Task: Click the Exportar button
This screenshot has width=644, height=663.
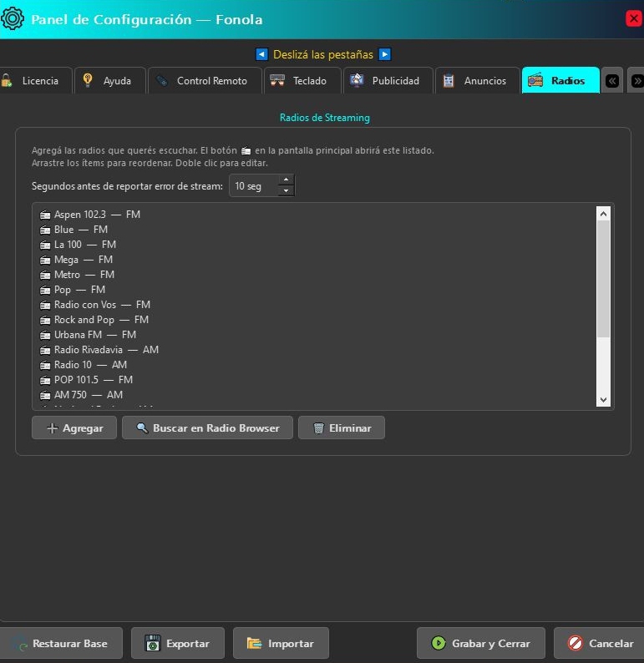Action: point(178,643)
